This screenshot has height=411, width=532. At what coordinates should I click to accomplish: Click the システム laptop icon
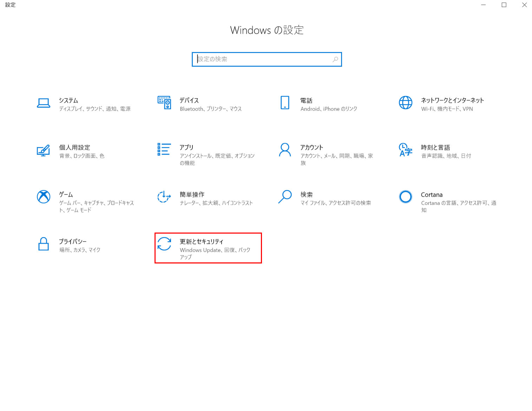(x=44, y=103)
